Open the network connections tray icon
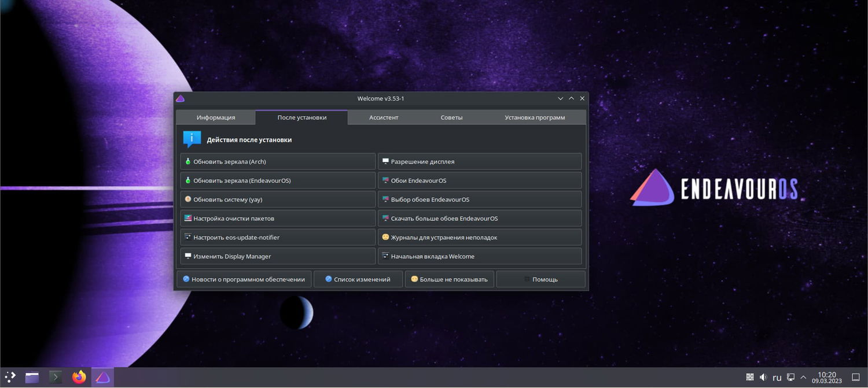868x388 pixels. click(x=790, y=378)
